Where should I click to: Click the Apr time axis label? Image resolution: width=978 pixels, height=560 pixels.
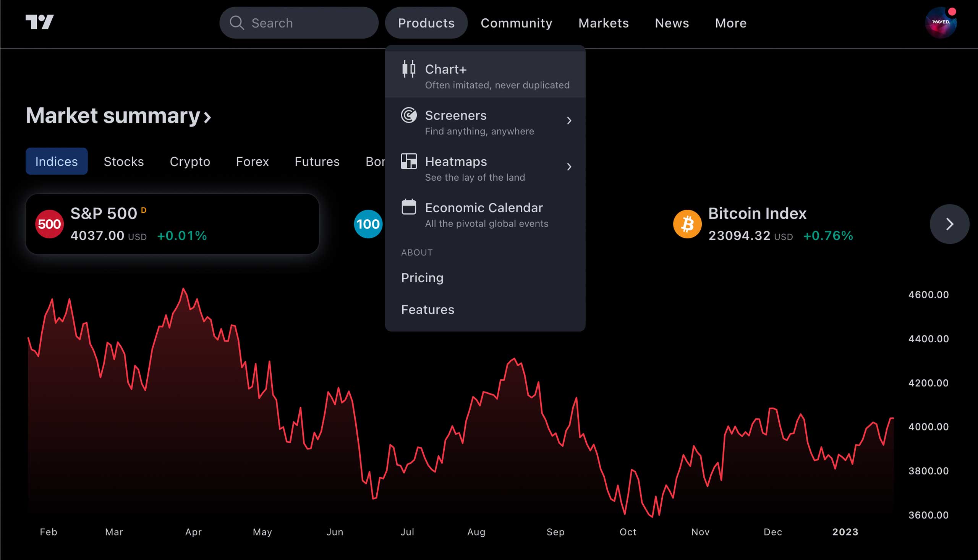193,532
